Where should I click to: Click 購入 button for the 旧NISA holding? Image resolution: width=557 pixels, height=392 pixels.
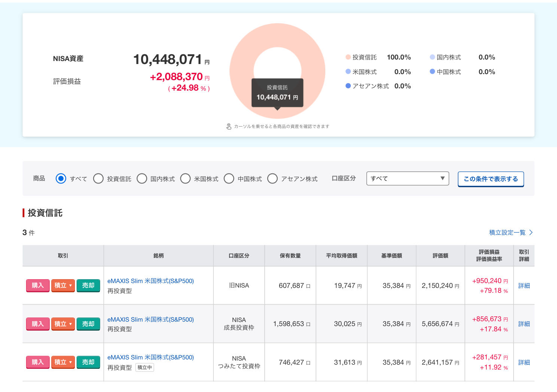37,285
